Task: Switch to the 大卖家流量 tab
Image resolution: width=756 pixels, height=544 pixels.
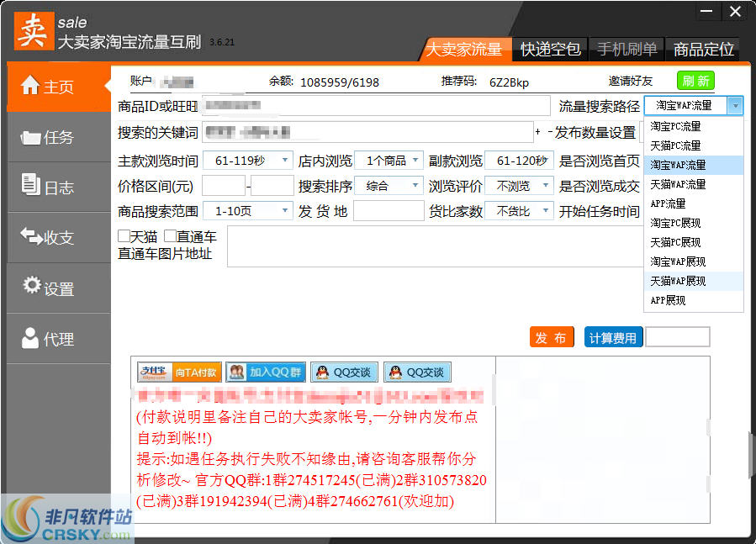Action: coord(464,49)
